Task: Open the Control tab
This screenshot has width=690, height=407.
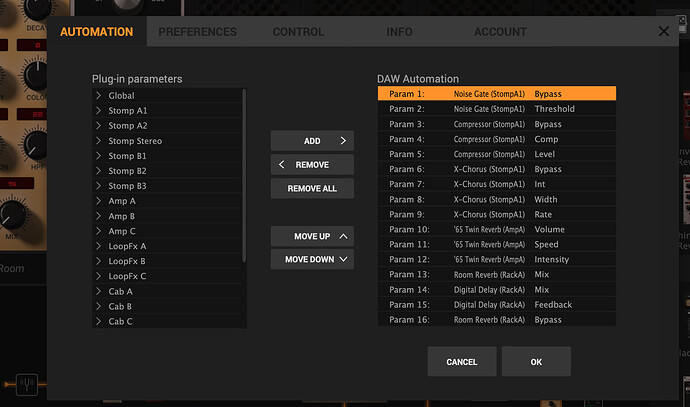Action: (x=298, y=32)
